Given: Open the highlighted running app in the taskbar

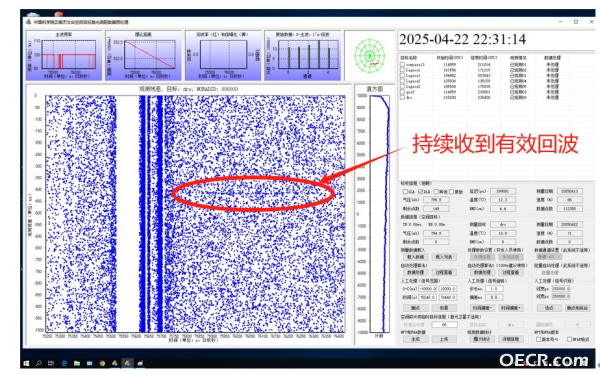Looking at the screenshot, I should pyautogui.click(x=127, y=363).
